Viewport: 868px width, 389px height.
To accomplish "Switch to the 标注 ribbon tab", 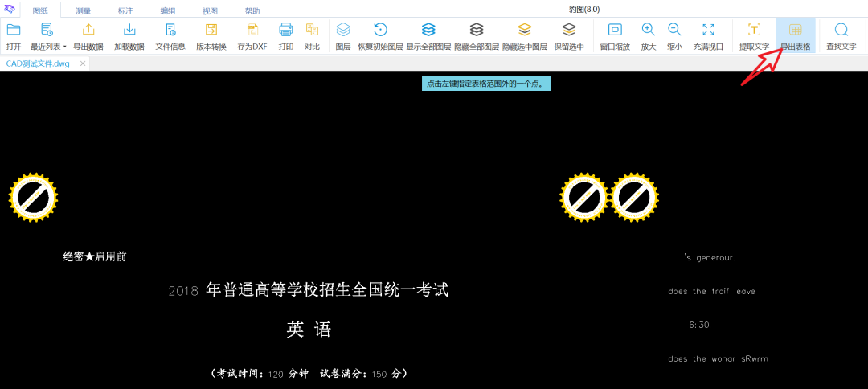I will point(125,10).
